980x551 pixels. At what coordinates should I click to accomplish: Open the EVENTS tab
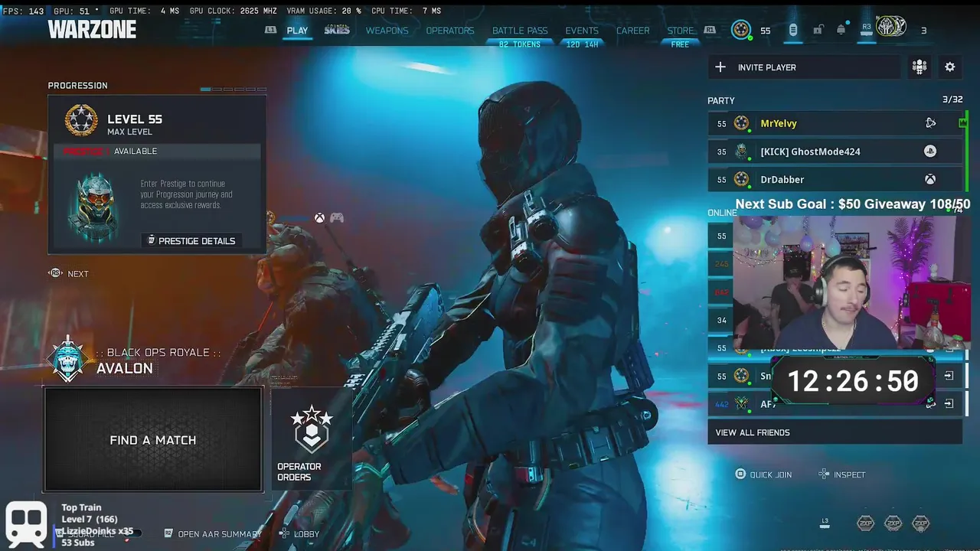tap(582, 31)
